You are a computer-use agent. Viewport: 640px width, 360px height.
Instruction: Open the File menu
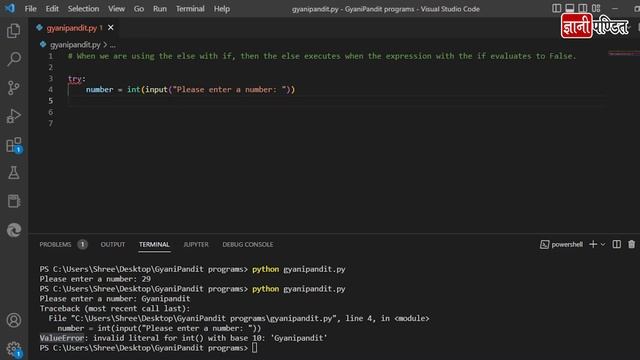coord(31,9)
